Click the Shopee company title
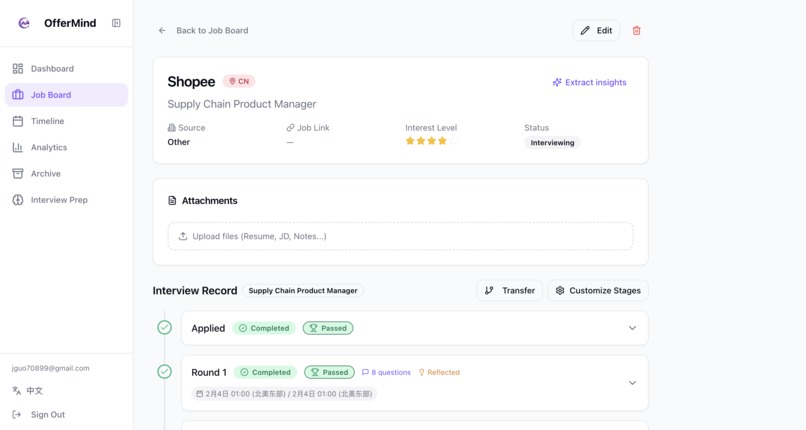Image resolution: width=806 pixels, height=430 pixels. click(x=191, y=82)
